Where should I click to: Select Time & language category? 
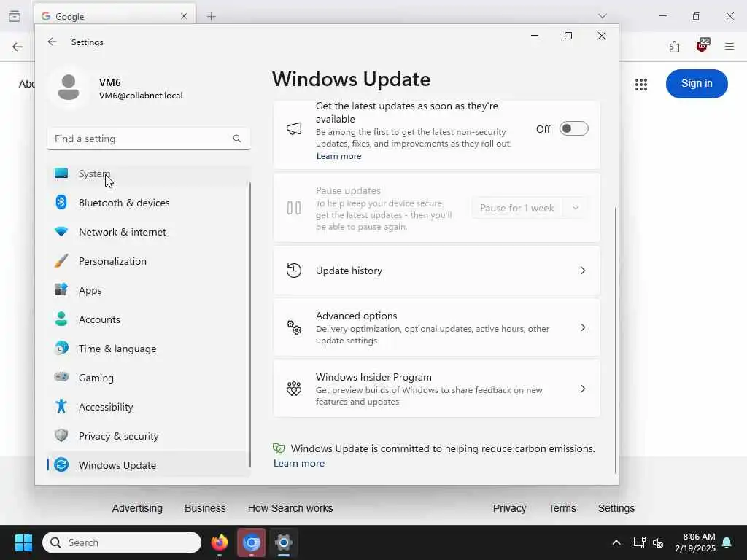149,349
